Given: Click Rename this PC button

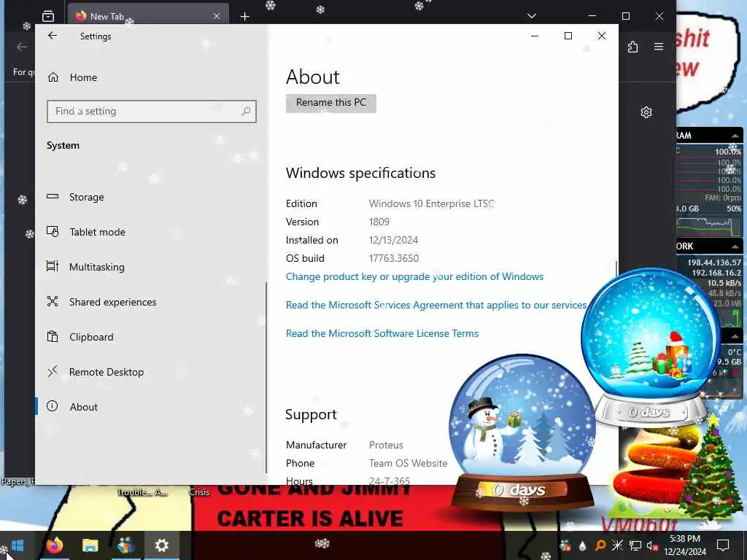Looking at the screenshot, I should (x=331, y=103).
